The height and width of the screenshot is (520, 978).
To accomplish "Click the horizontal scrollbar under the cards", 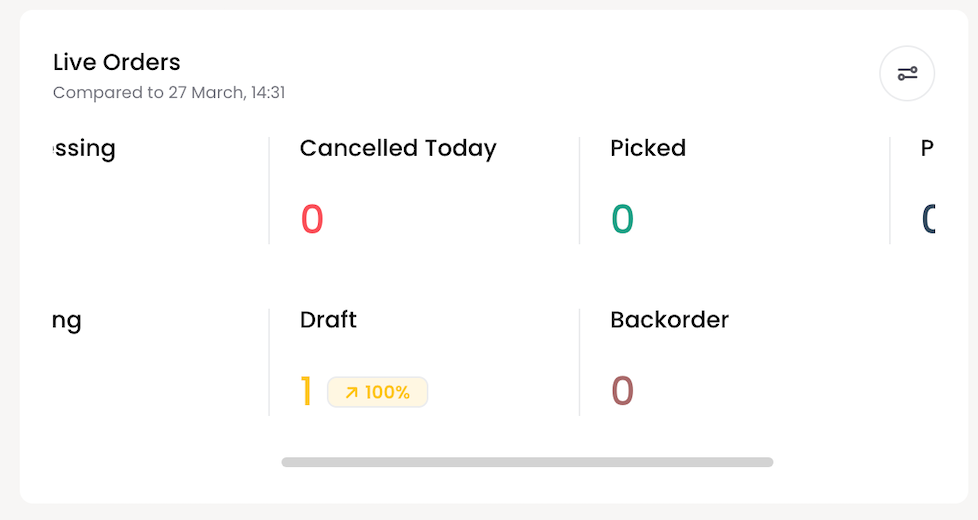I will [x=527, y=462].
